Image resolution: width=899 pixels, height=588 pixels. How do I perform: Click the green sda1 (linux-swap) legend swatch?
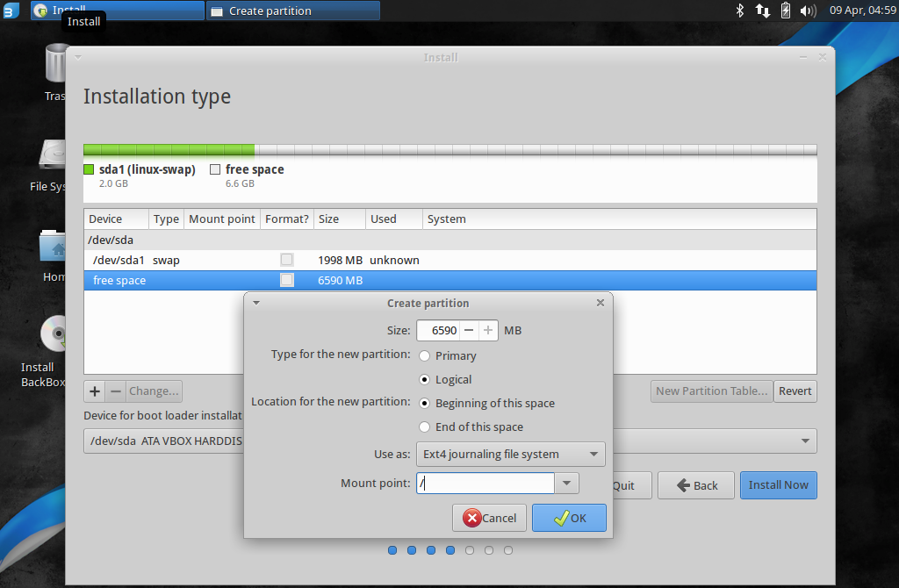(x=89, y=169)
